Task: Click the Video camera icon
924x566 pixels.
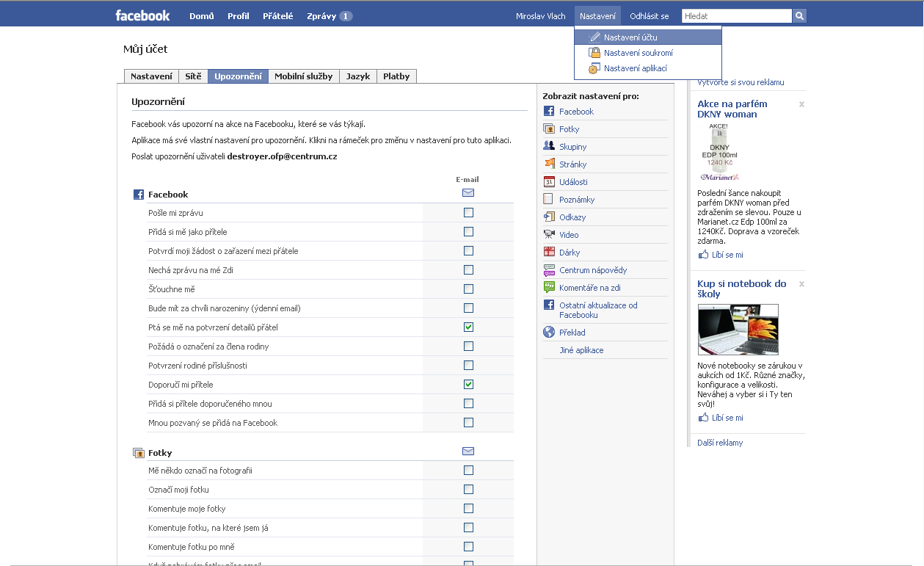Action: [x=549, y=235]
